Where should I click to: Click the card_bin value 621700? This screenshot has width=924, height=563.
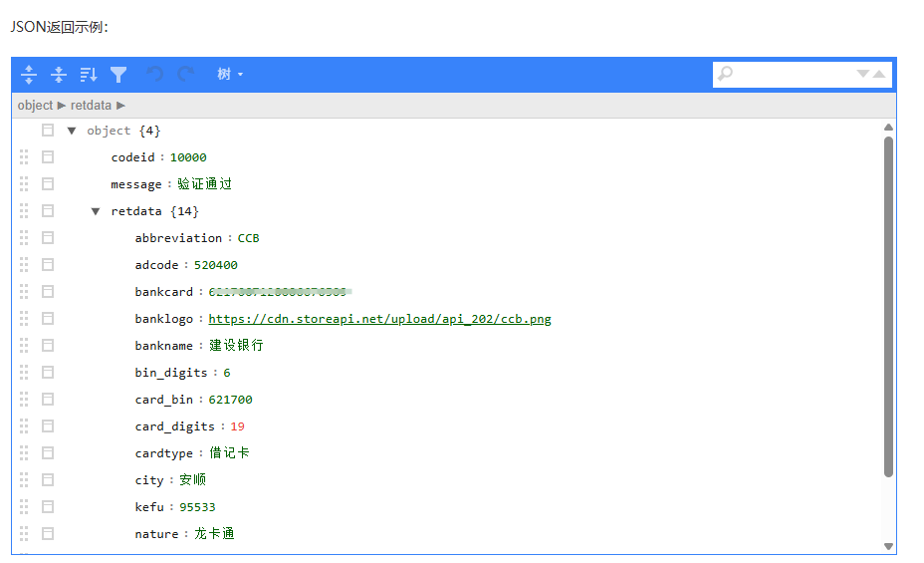coord(230,400)
